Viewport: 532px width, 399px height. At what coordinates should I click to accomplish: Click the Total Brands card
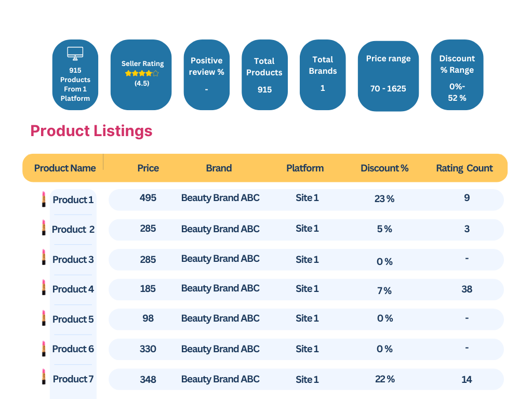pyautogui.click(x=323, y=75)
